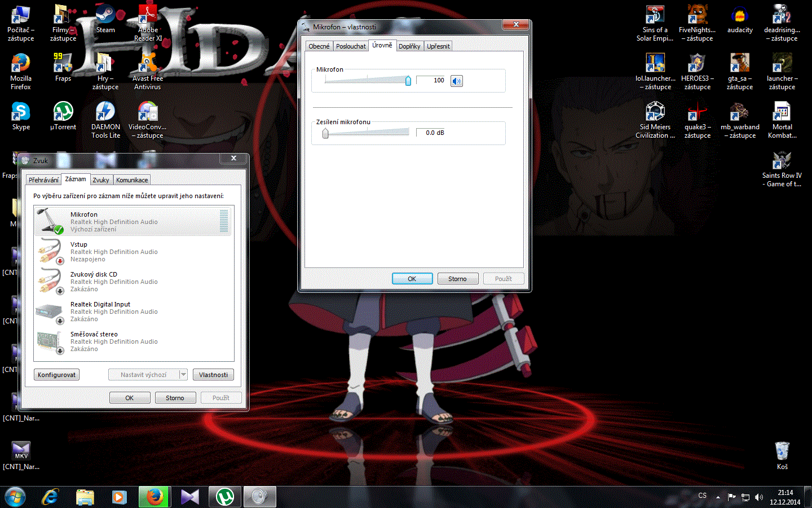Click the taskbar clock showing 21:14
This screenshot has width=812, height=508.
click(x=785, y=497)
